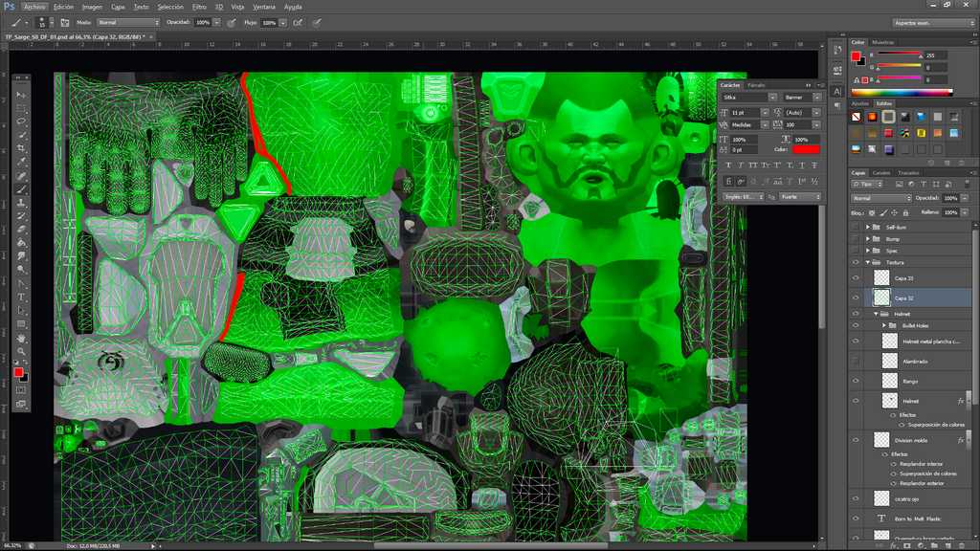The width and height of the screenshot is (980, 551).
Task: Click the red text Color swatch
Action: pyautogui.click(x=806, y=149)
